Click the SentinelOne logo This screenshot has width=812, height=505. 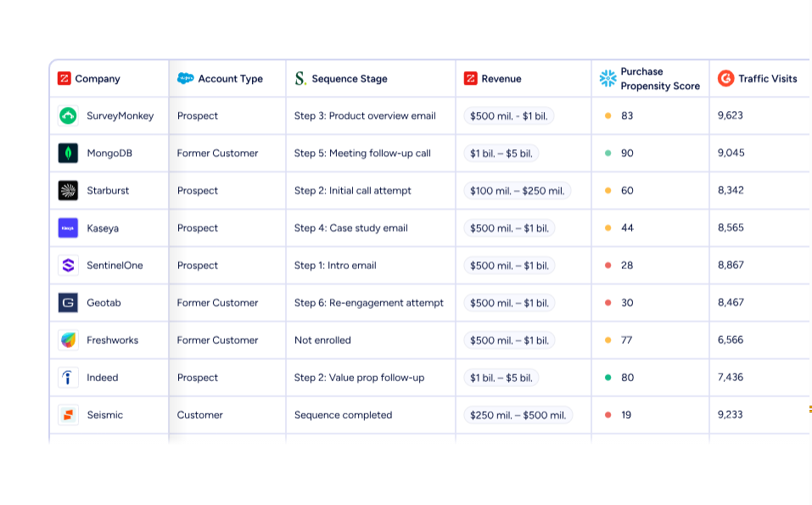(x=68, y=265)
